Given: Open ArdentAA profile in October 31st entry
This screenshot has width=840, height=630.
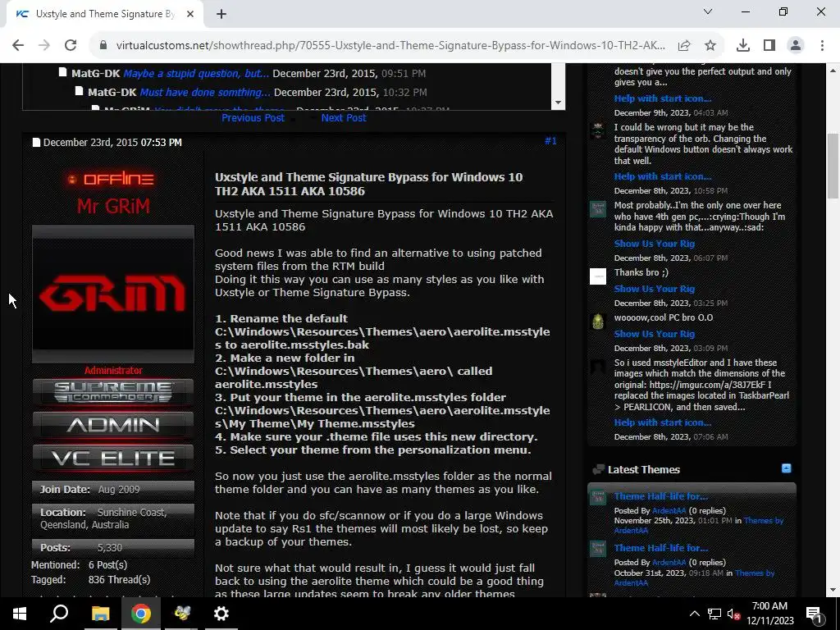Looking at the screenshot, I should pos(669,563).
